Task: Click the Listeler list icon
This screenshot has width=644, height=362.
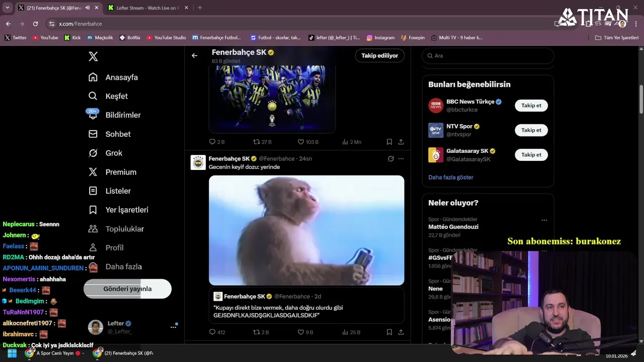Action: tap(93, 191)
